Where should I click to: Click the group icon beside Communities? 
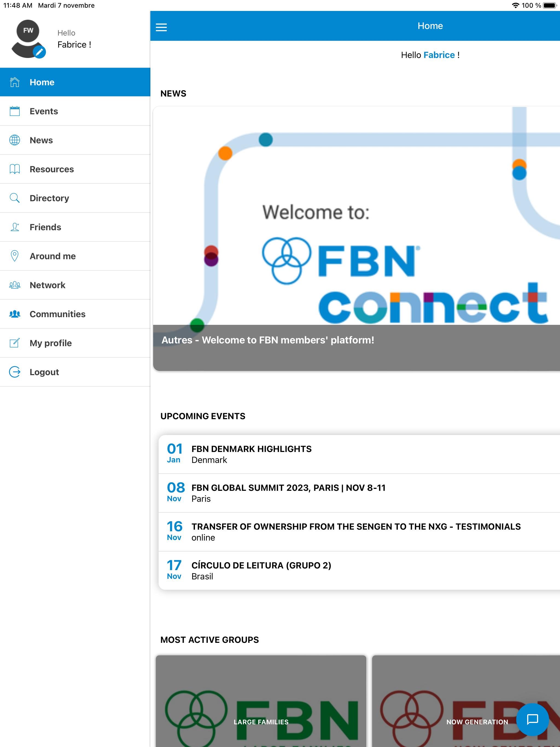[x=14, y=314]
